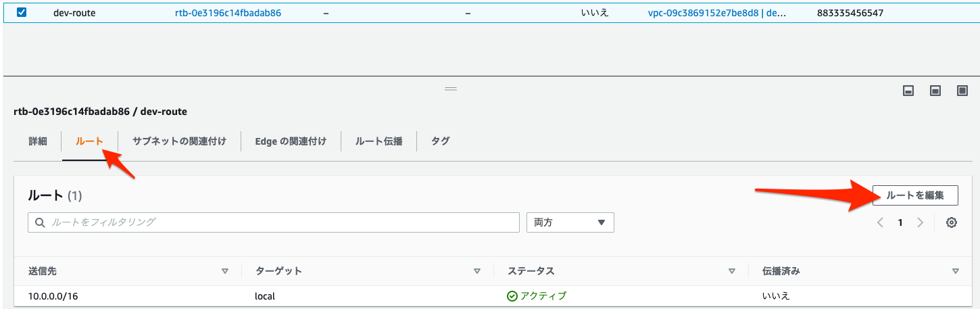The height and width of the screenshot is (309, 980).
Task: Click the dev-route name cell
Action: [x=74, y=13]
